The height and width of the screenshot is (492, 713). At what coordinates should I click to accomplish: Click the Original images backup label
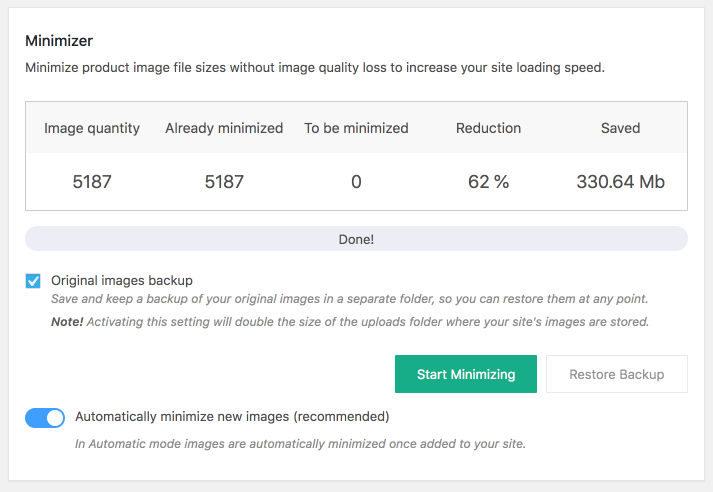tap(122, 281)
